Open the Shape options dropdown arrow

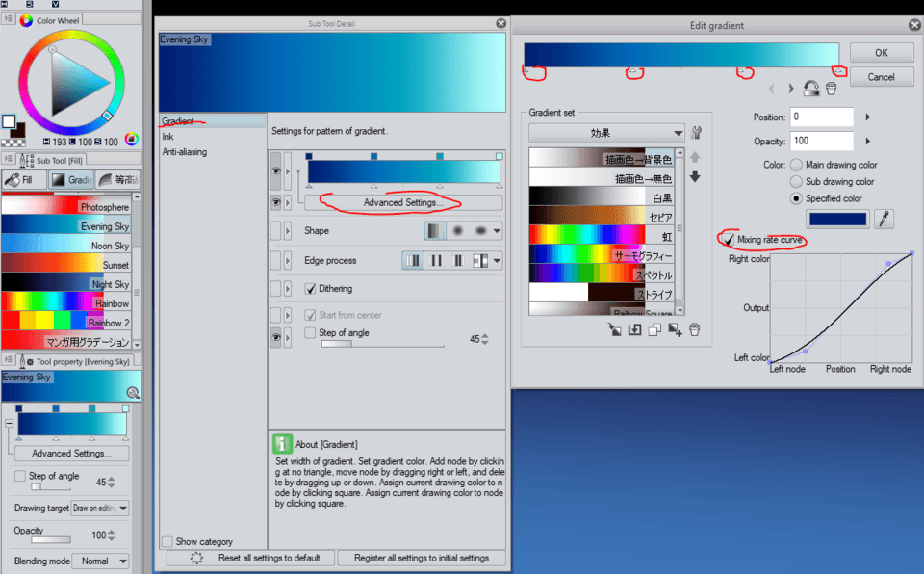[497, 231]
